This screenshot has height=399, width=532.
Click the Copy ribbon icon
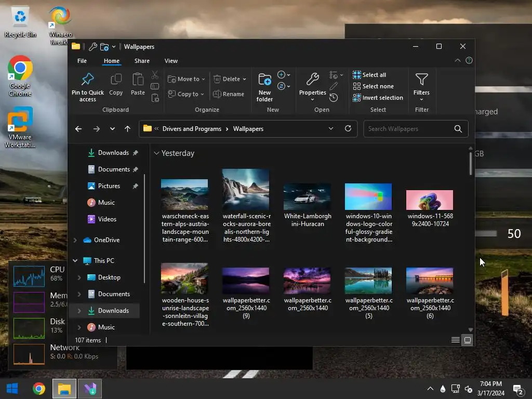[116, 79]
